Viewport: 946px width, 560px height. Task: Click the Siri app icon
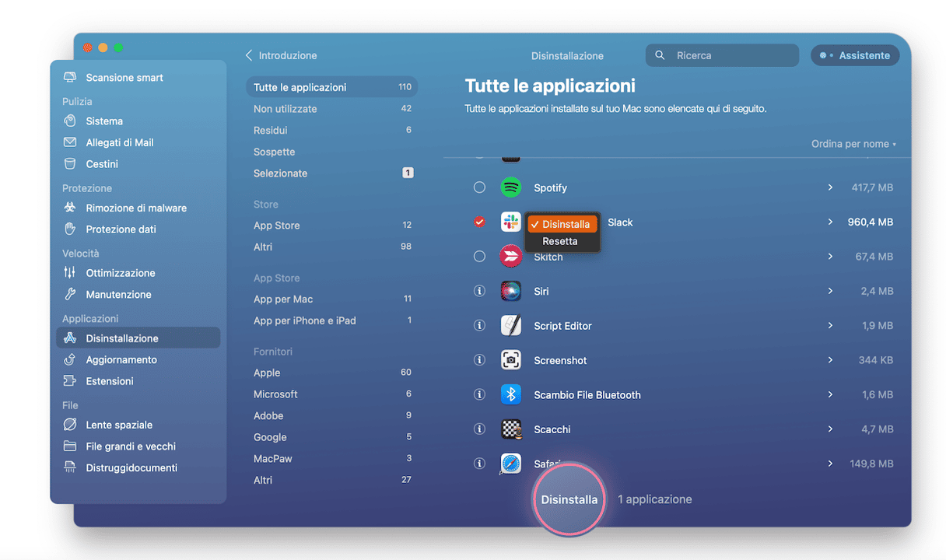(x=511, y=291)
